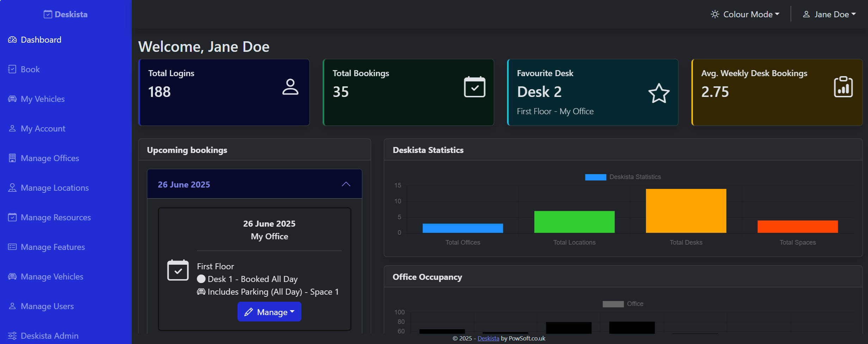Click the star icon on Favourite Desk card
Screen dimensions: 868x344
659,93
